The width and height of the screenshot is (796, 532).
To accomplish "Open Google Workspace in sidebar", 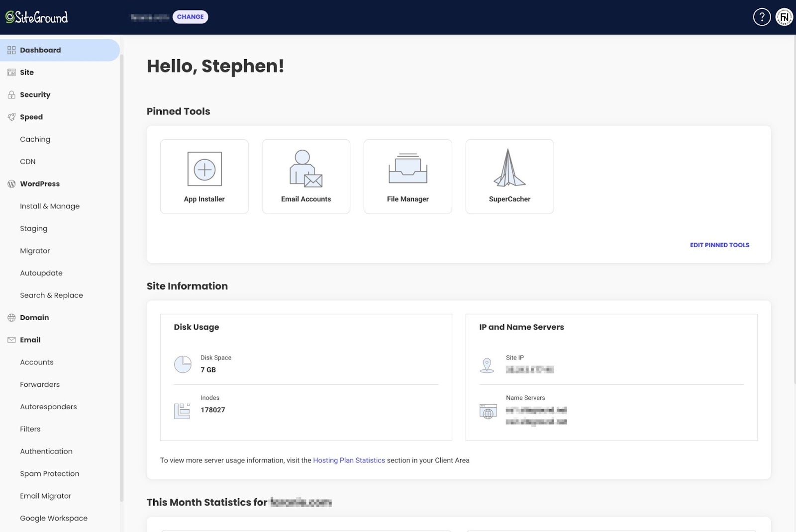I will [x=54, y=518].
